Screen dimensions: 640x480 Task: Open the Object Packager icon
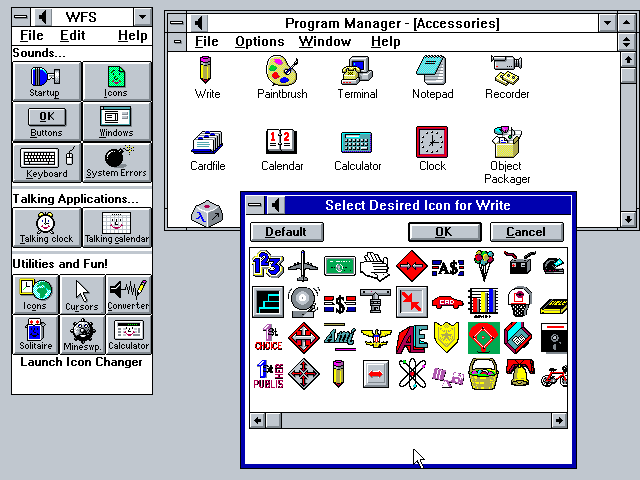[507, 142]
